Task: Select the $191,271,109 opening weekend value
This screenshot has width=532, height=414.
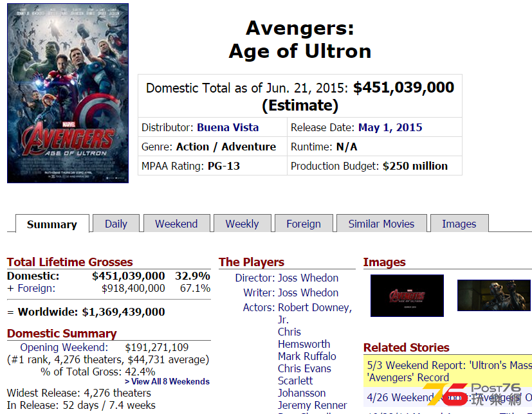Action: tap(157, 347)
